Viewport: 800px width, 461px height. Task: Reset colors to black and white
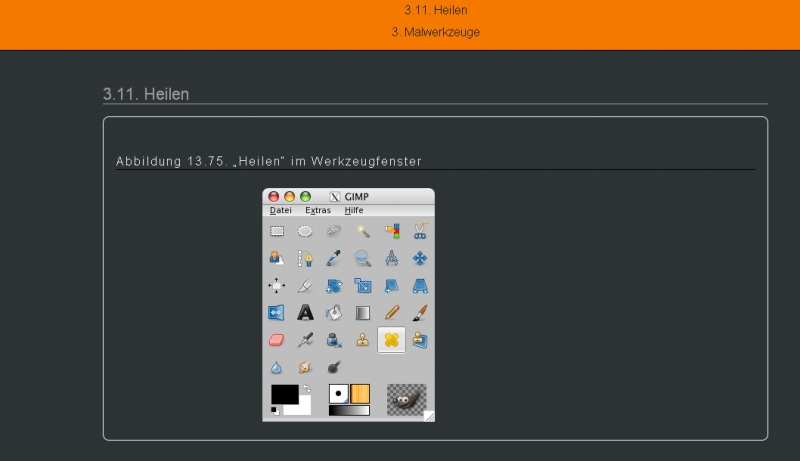coord(274,411)
